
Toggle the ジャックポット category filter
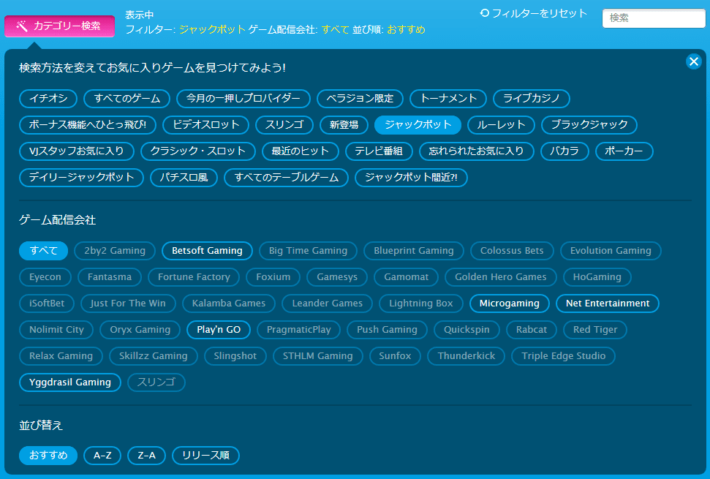click(x=417, y=125)
